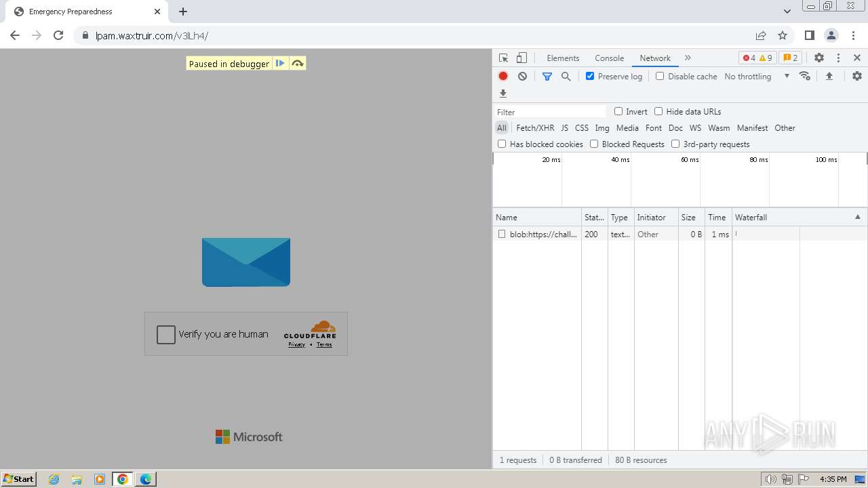
Task: Toggle the device toolbar icon
Action: (x=521, y=58)
